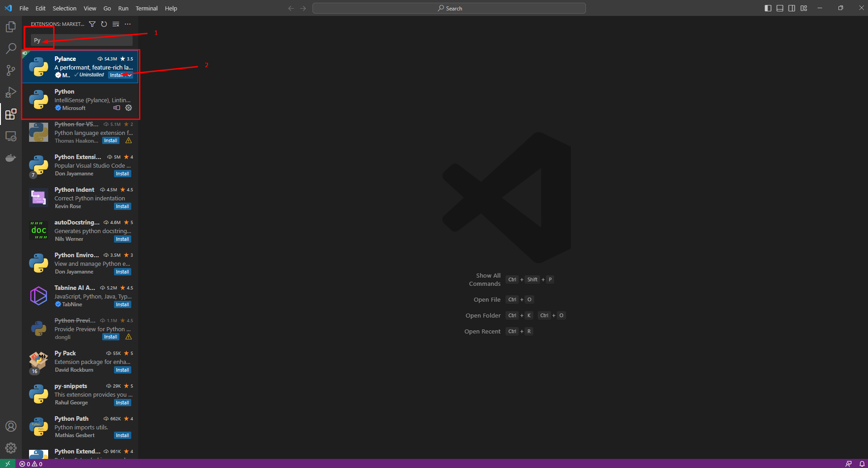Image resolution: width=868 pixels, height=468 pixels.
Task: Refresh the extensions list
Action: 104,24
